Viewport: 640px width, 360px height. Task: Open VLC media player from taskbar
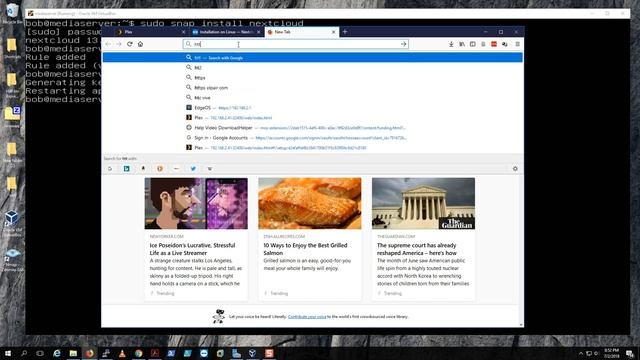[122, 353]
